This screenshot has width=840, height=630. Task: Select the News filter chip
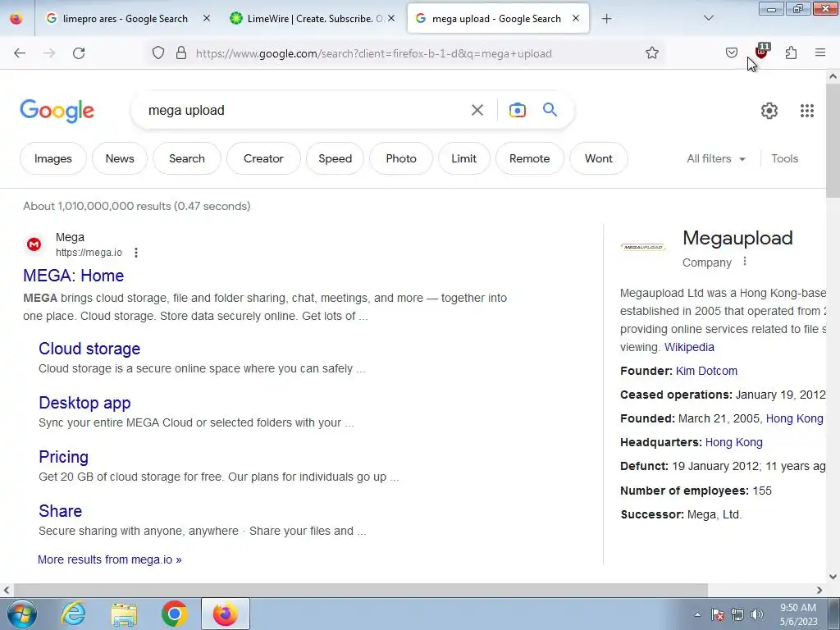pos(120,158)
